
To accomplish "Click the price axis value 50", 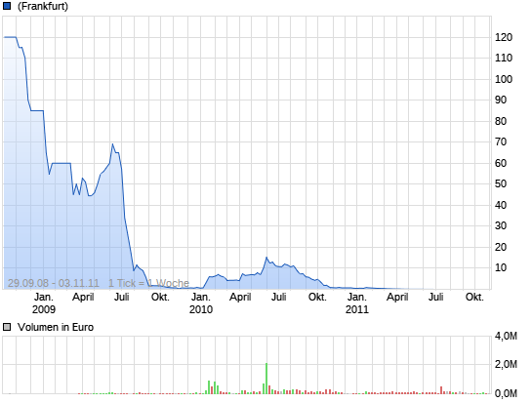I will [x=501, y=183].
